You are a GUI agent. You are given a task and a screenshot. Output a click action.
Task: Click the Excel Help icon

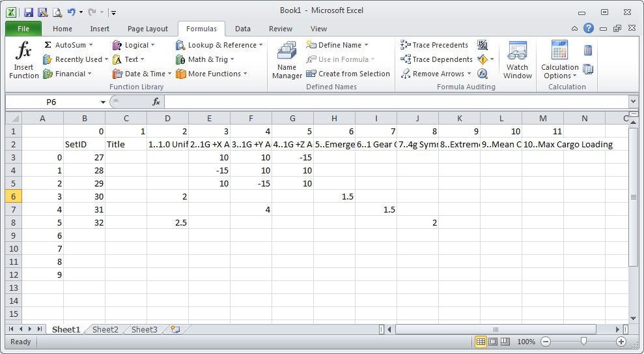[588, 28]
